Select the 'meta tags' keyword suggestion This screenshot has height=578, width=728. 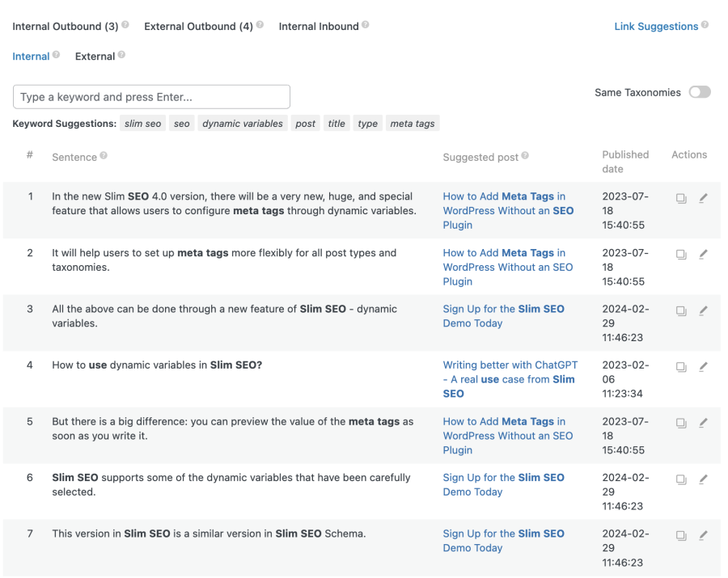click(x=413, y=124)
